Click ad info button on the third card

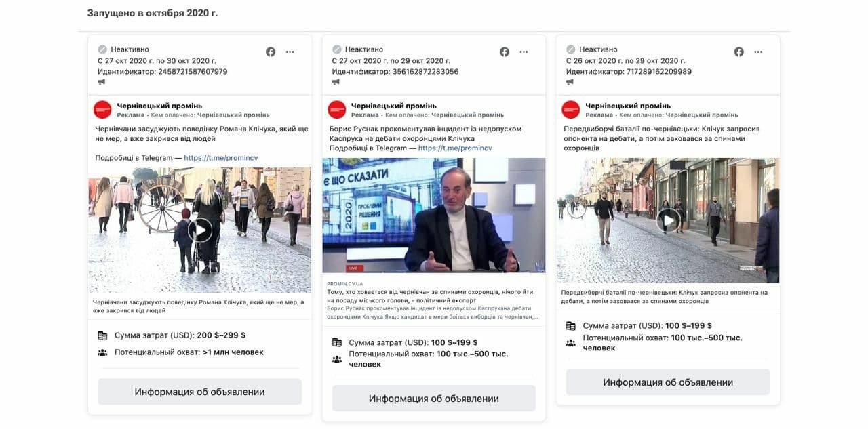point(668,382)
